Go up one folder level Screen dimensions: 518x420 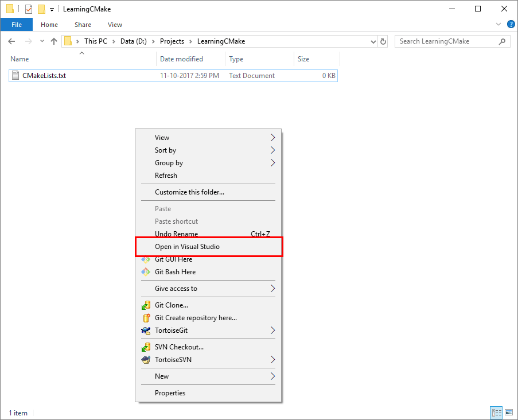pos(54,41)
